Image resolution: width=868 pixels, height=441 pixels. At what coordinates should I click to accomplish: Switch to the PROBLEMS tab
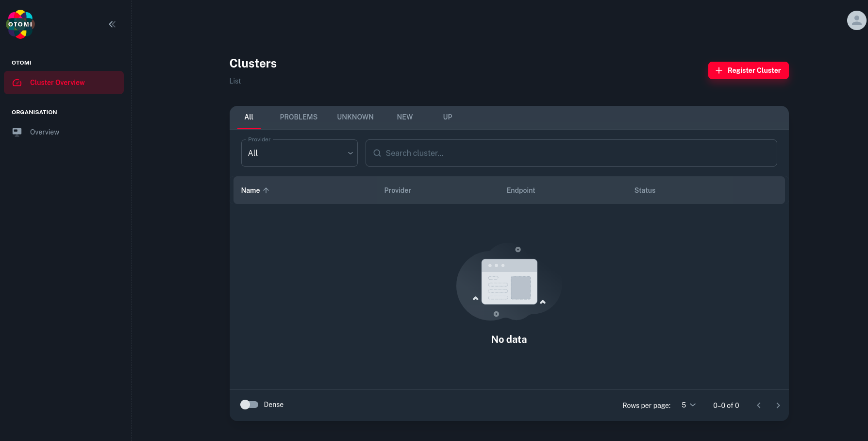point(299,117)
